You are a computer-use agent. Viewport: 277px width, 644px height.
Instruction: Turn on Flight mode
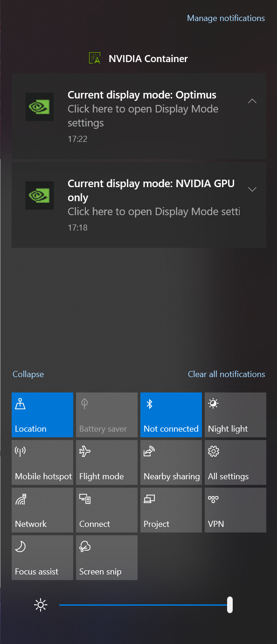pyautogui.click(x=107, y=462)
